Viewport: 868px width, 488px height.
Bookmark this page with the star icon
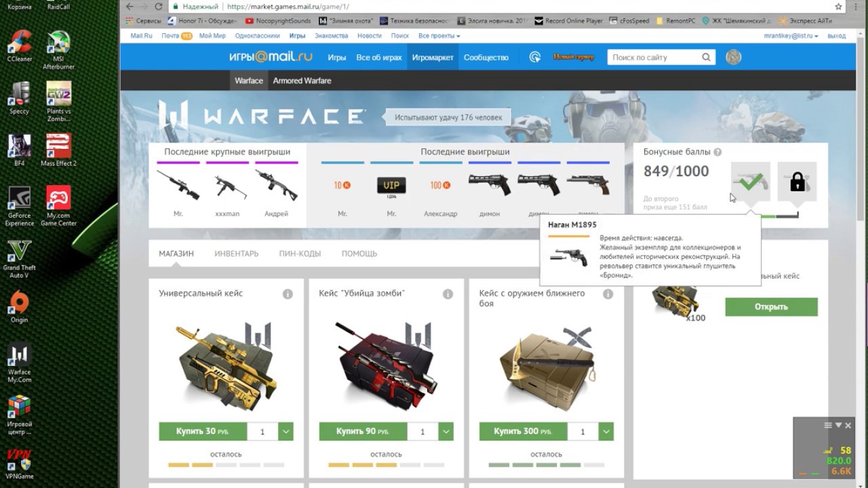838,7
